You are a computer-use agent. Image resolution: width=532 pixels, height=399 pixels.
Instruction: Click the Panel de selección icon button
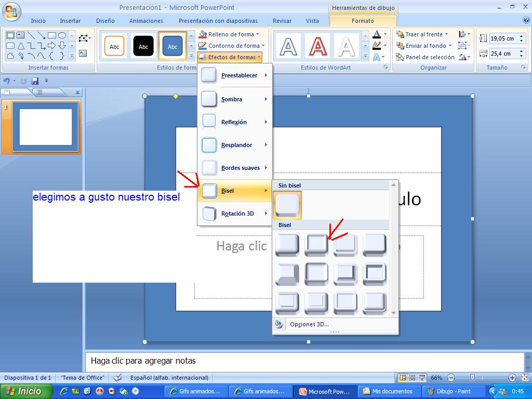[x=400, y=57]
